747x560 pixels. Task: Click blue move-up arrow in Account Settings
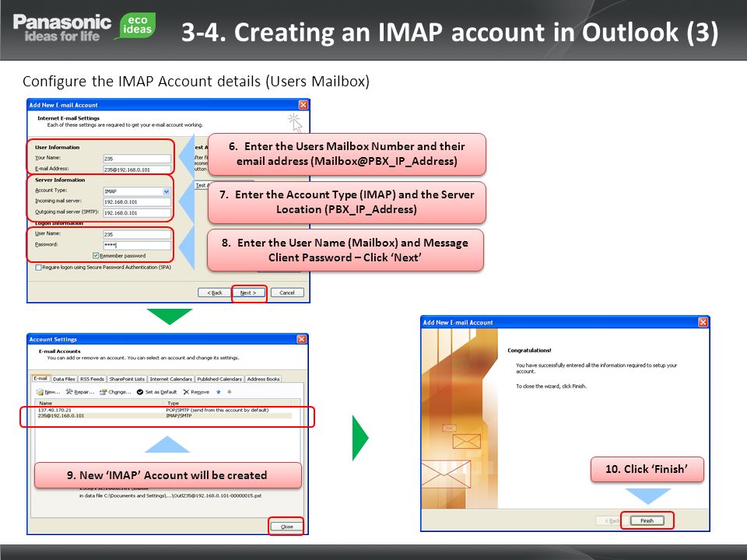(x=219, y=392)
